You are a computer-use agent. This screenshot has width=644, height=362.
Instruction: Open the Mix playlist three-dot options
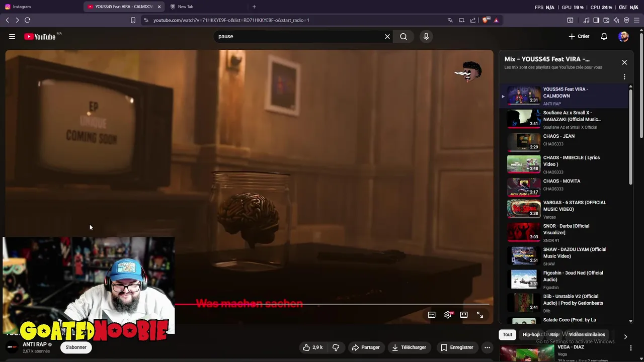point(624,77)
